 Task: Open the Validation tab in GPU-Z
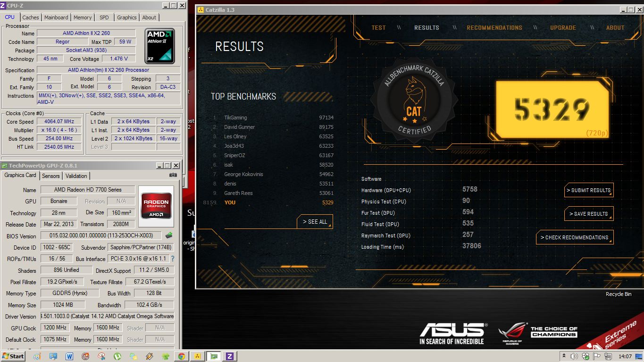76,176
